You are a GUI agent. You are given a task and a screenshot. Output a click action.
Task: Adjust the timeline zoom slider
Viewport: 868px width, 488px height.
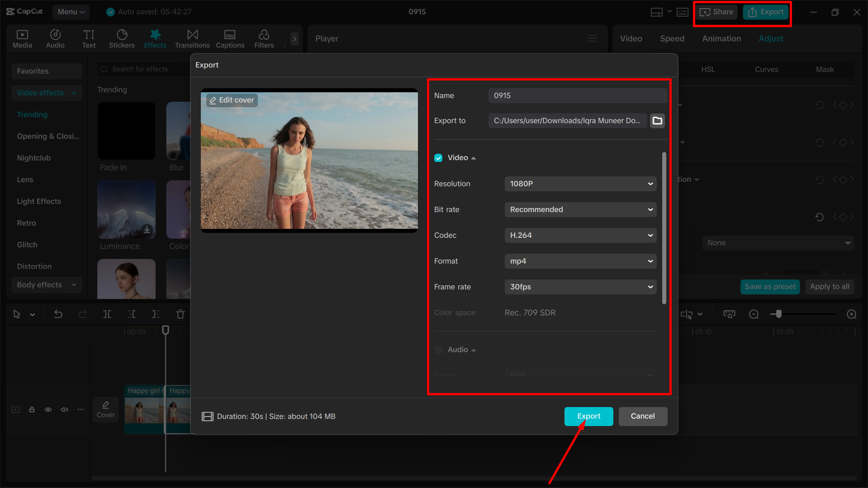point(778,313)
